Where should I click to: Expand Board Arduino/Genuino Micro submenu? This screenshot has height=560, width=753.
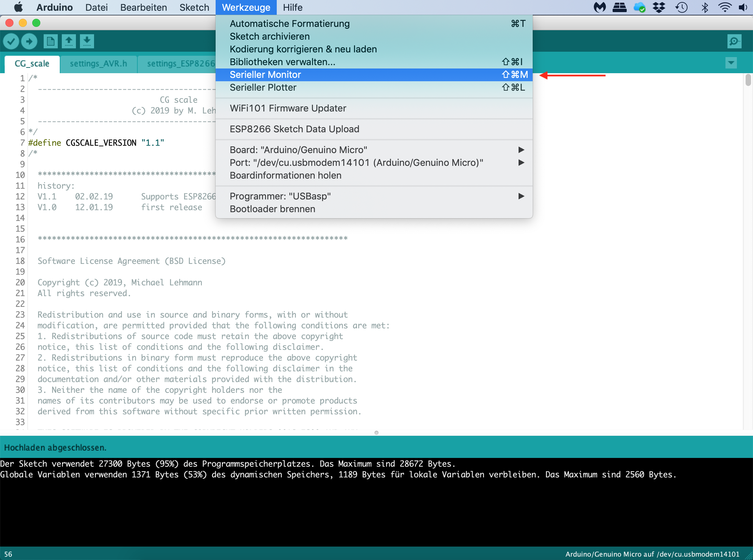[x=374, y=150]
